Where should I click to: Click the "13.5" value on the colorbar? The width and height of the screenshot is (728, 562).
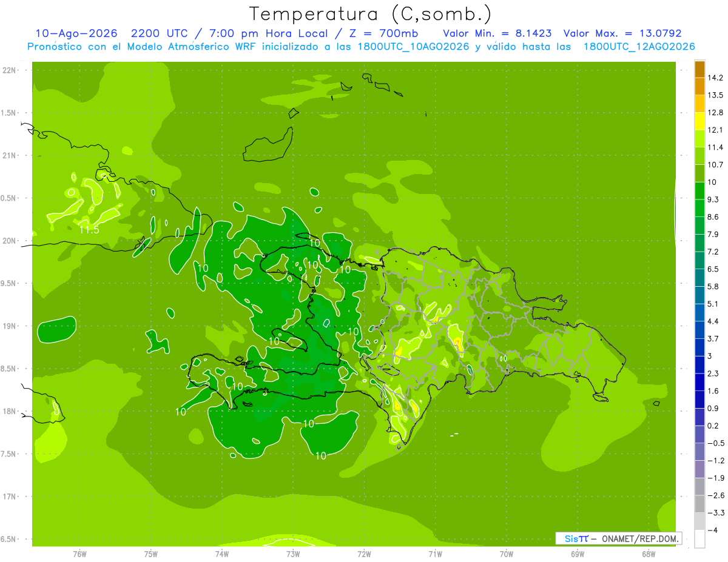(715, 95)
